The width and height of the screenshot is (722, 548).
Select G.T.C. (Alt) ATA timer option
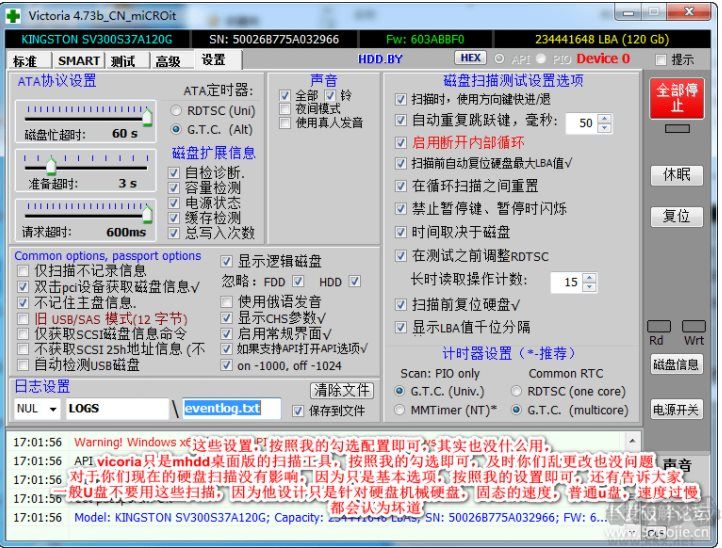[x=176, y=129]
